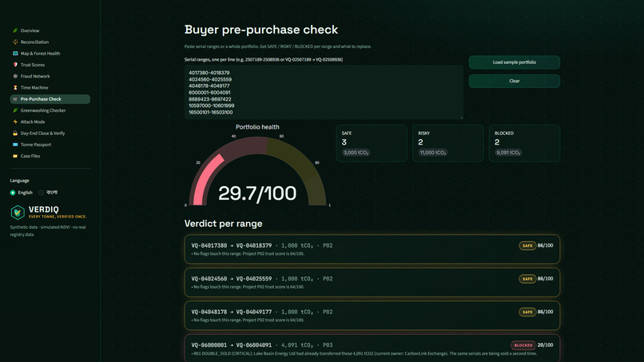Click the VQ-04048178 range verdict card

(372, 316)
